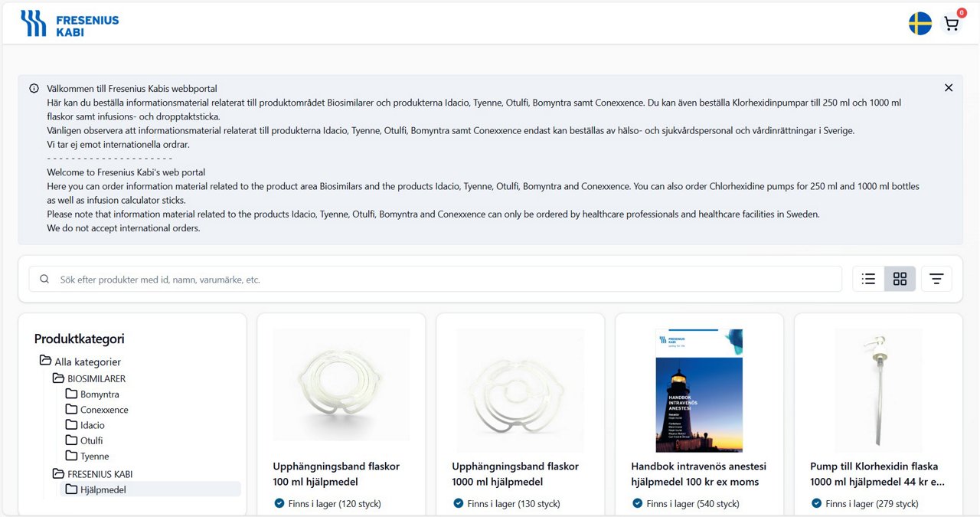Click the folder icon beside Alla kategorier
Image resolution: width=980 pixels, height=517 pixels.
[45, 361]
